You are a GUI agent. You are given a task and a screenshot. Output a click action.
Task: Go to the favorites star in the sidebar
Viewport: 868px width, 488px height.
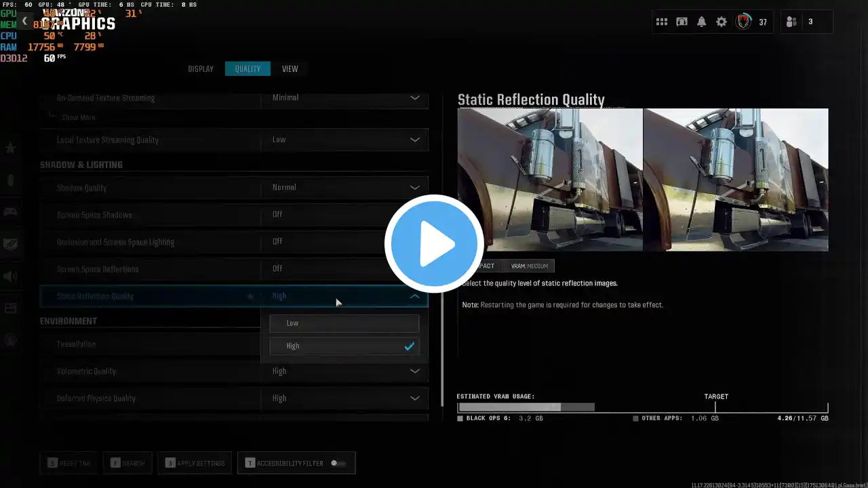click(10, 148)
